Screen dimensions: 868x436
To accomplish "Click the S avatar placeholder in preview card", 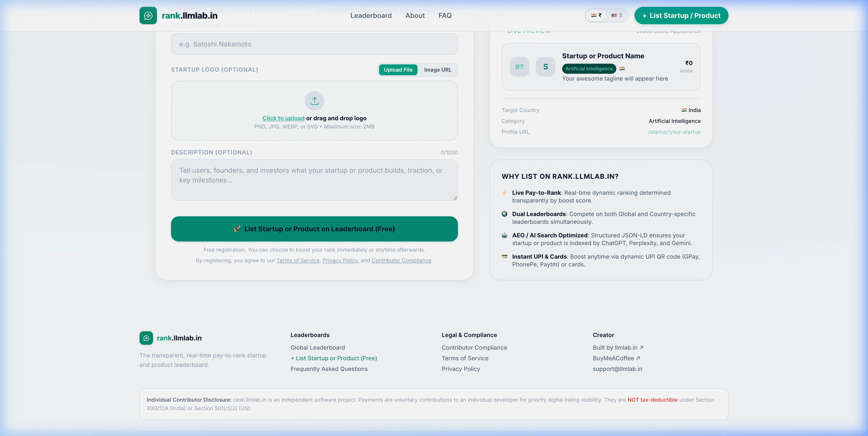I will [x=546, y=67].
